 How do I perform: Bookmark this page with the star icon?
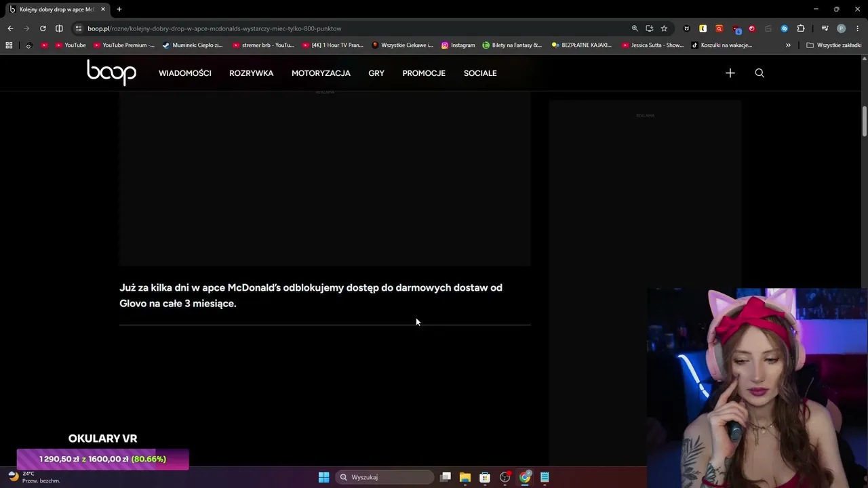(x=664, y=28)
